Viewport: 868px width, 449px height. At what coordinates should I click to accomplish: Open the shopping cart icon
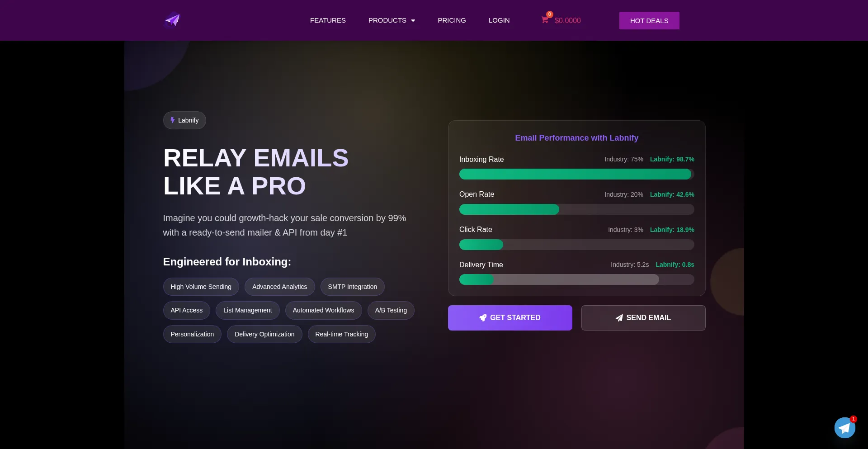pos(545,20)
